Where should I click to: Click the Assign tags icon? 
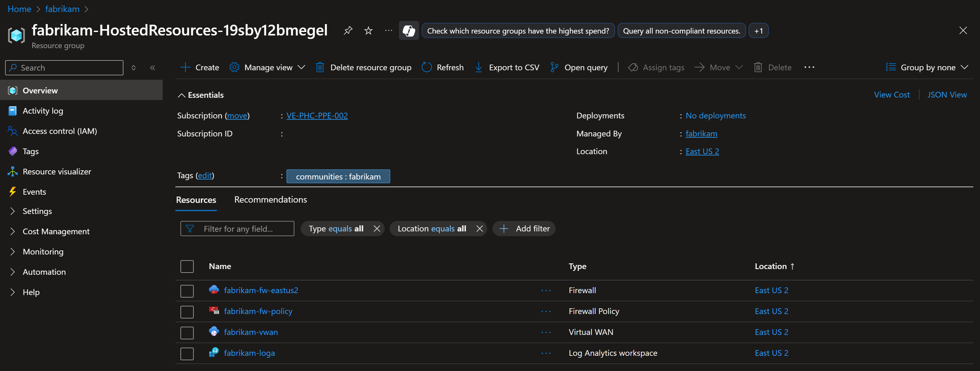pos(633,67)
